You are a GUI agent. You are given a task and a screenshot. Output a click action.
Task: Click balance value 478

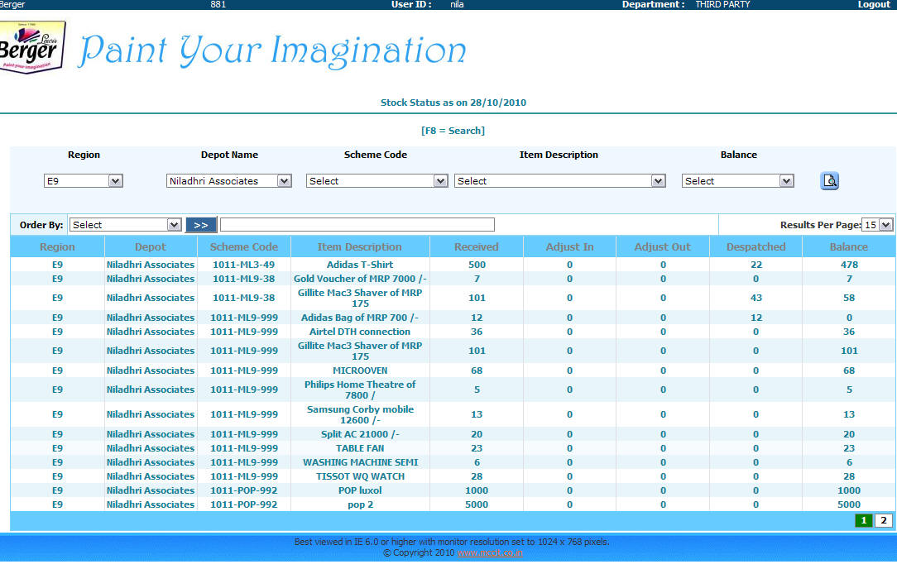coord(849,265)
